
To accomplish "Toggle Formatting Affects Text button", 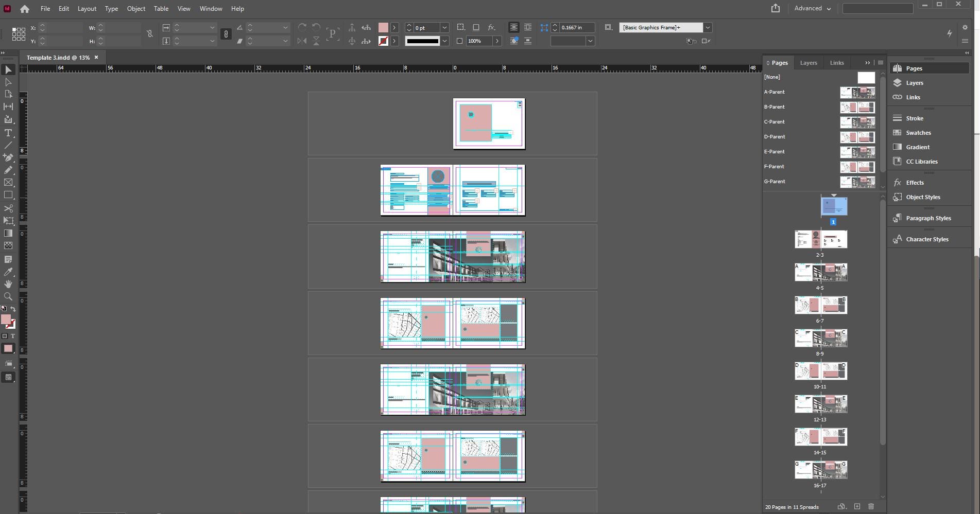I will [x=13, y=336].
